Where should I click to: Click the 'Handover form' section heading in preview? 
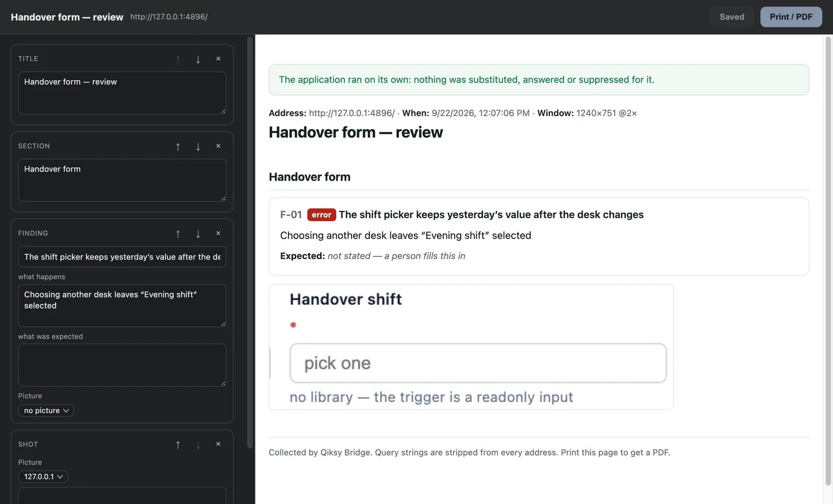coord(310,177)
